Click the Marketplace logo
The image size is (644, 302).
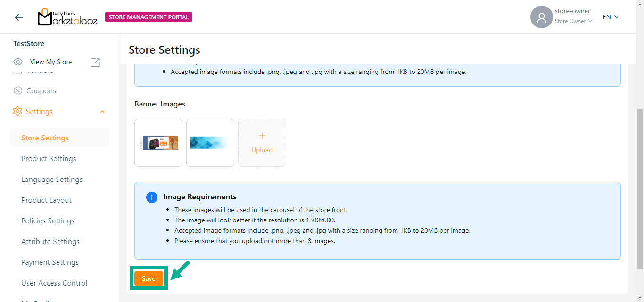tap(67, 17)
